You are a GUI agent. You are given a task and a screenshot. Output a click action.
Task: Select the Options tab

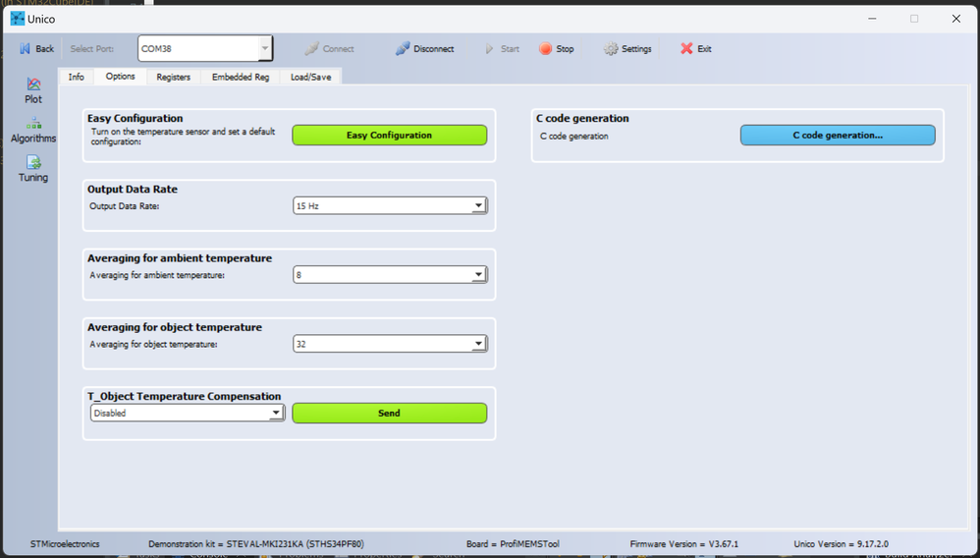click(120, 77)
